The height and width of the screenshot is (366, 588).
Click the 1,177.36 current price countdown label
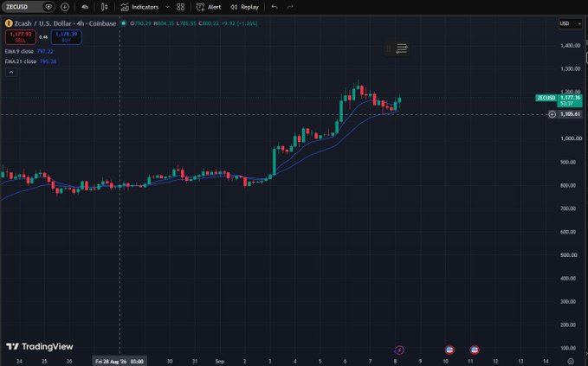(x=570, y=100)
